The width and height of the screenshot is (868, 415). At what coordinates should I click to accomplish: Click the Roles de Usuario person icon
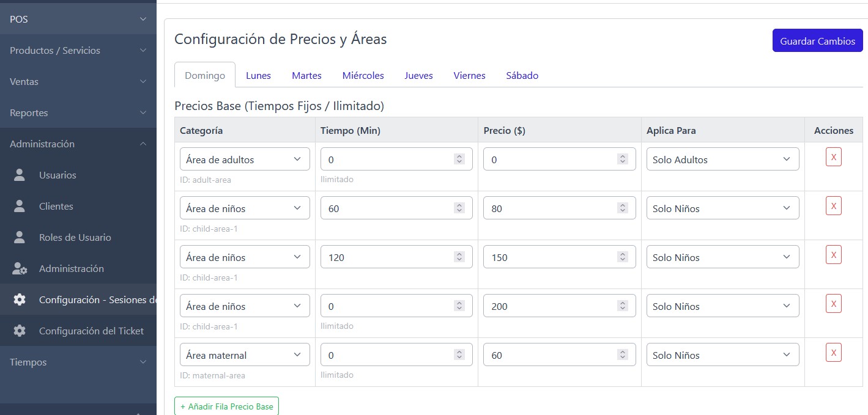20,237
